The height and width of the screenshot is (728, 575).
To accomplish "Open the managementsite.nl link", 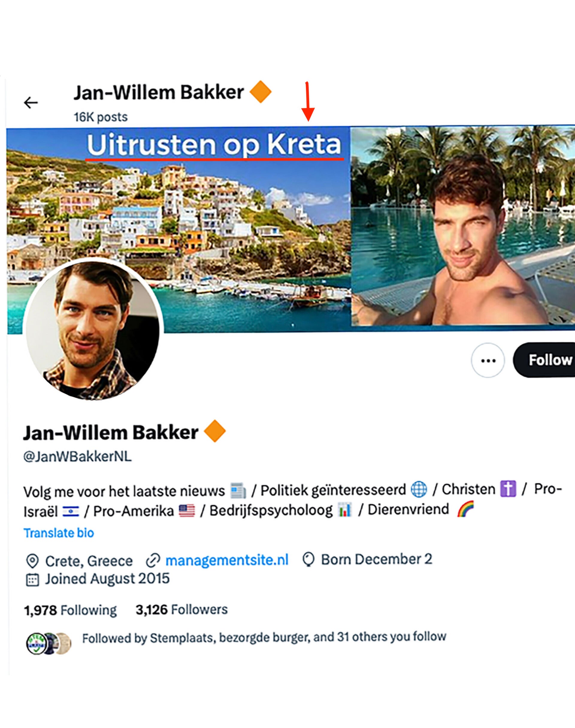I will pyautogui.click(x=227, y=560).
